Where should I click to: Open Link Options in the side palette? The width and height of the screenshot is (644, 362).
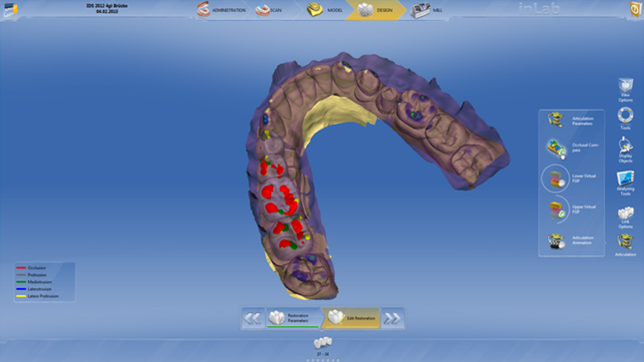(625, 217)
